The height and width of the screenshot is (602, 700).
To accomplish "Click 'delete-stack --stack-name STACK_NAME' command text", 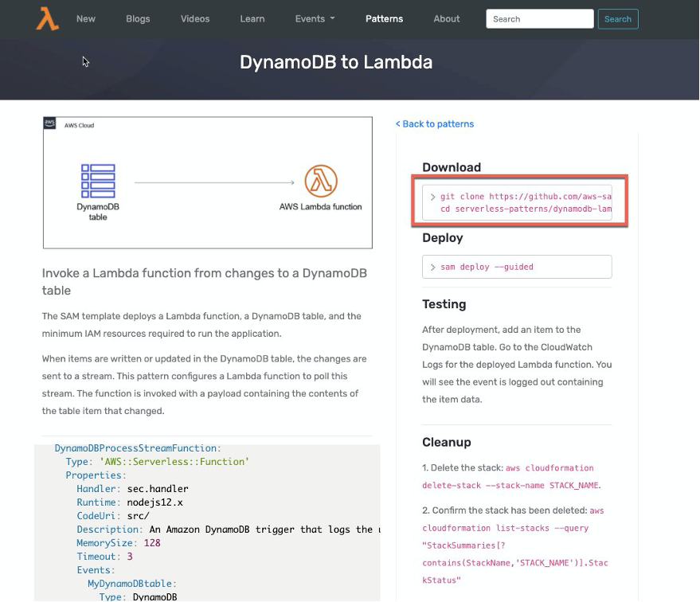I will point(510,486).
